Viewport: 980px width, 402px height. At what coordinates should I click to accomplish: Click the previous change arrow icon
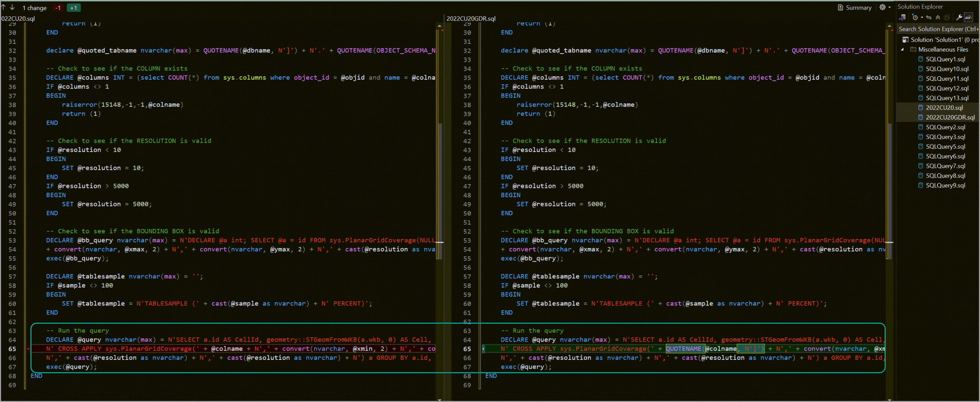tap(3, 7)
